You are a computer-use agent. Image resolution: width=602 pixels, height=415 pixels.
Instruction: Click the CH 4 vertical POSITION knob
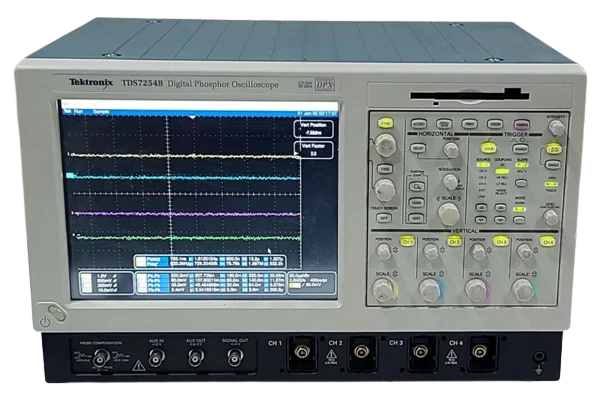click(524, 252)
